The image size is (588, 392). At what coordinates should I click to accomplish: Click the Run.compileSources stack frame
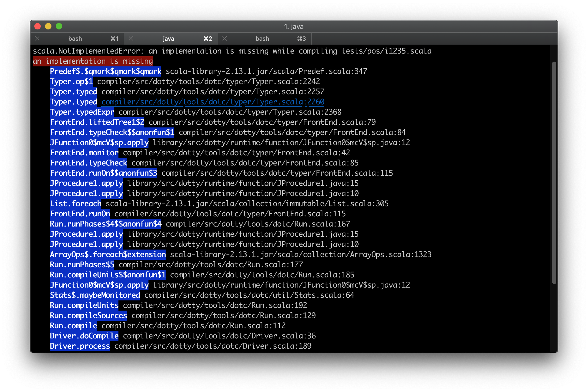pos(88,315)
